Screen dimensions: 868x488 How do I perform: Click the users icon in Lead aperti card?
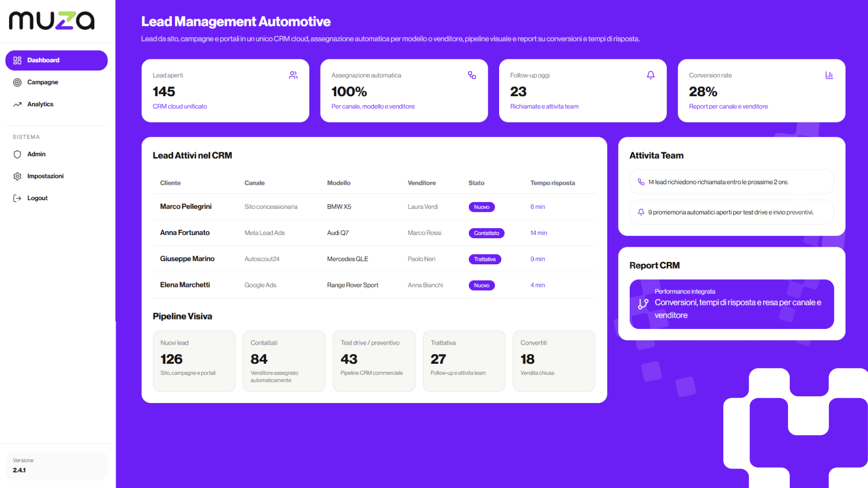coord(293,75)
